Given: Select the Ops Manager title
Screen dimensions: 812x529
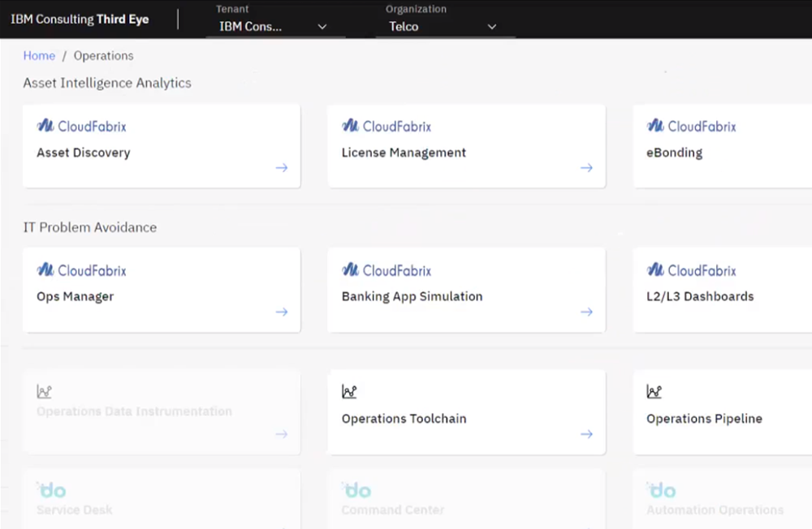Looking at the screenshot, I should point(75,297).
